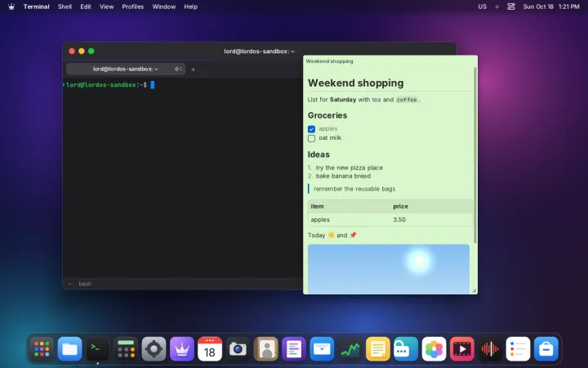
Task: Click the Terminal icon in the dock
Action: pyautogui.click(x=98, y=349)
